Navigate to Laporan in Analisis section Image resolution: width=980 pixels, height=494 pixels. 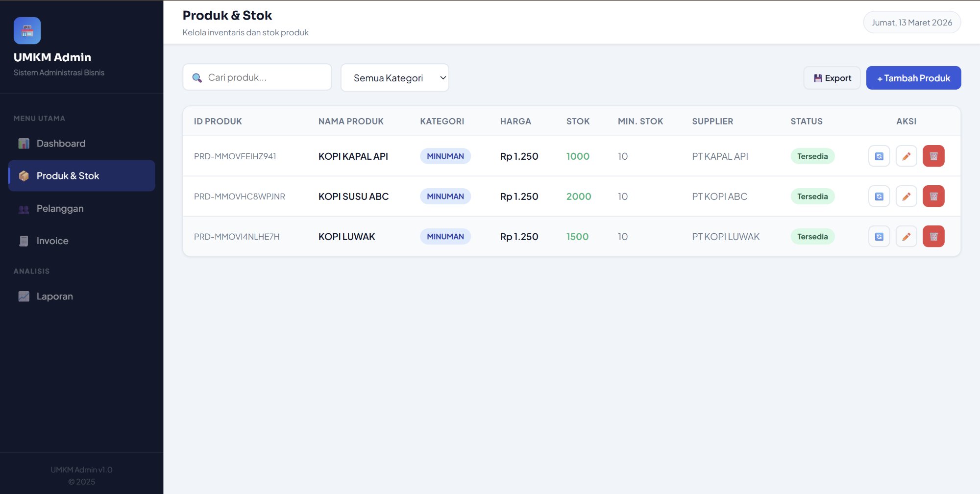(x=54, y=296)
